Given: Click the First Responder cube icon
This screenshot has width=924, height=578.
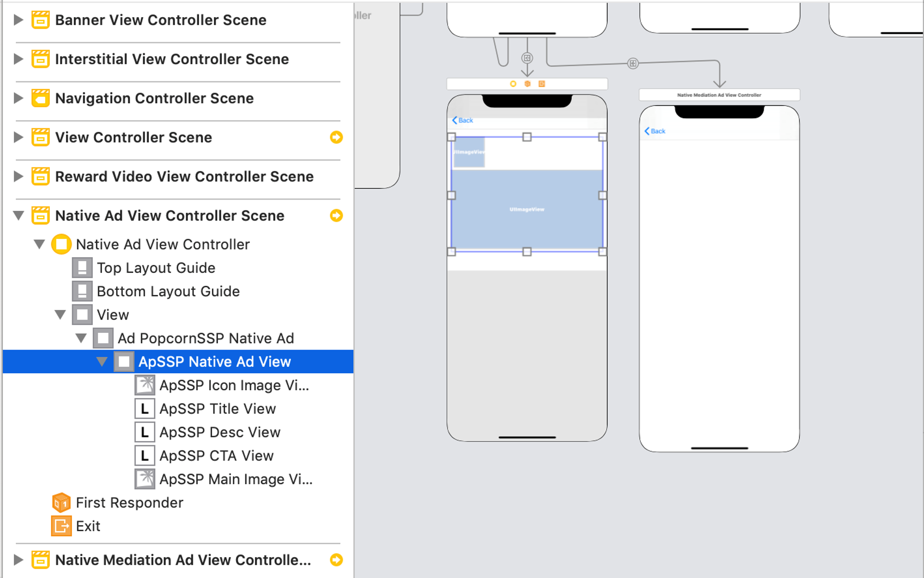Looking at the screenshot, I should pos(61,503).
